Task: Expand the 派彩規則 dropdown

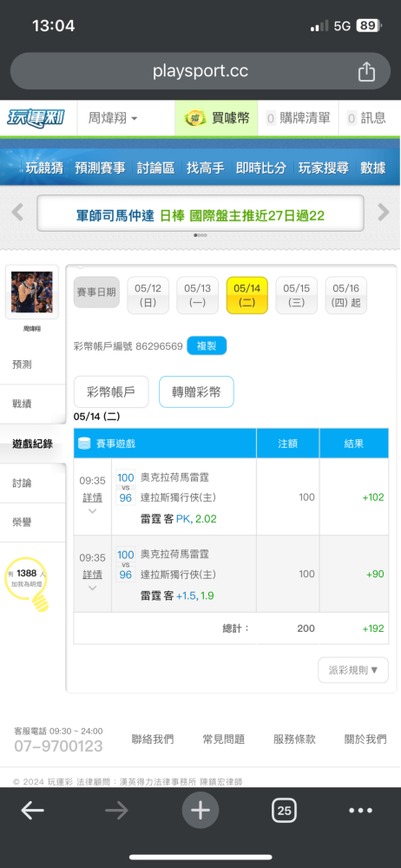Action: (x=353, y=670)
